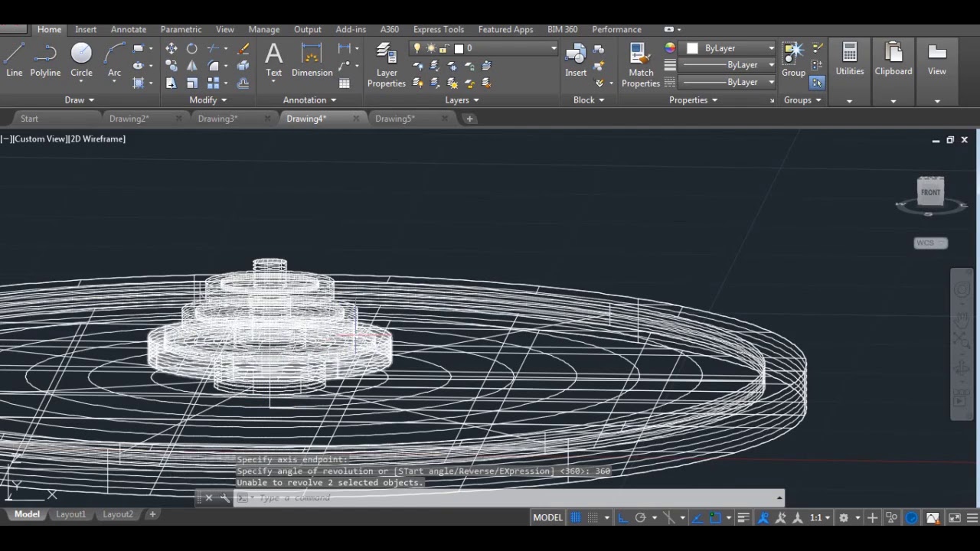Screen dimensions: 980x551
Task: Click the [2D Wireframe] visual style label
Action: tap(97, 139)
